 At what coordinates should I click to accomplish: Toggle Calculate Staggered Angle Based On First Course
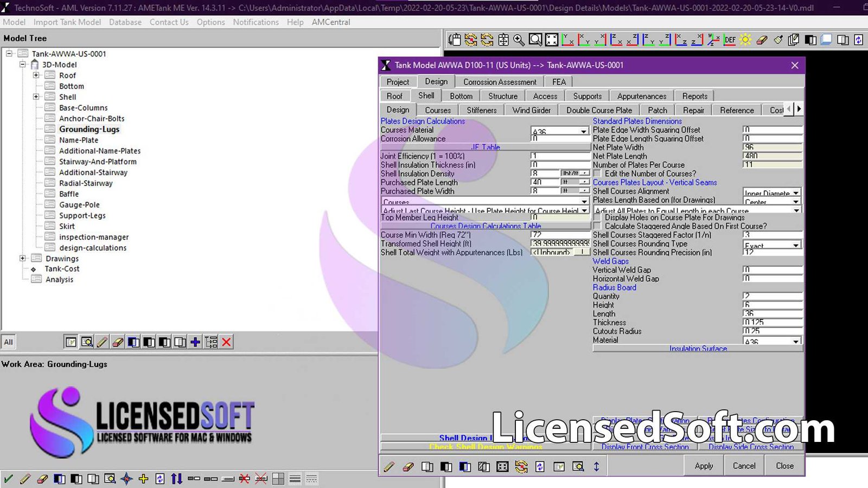click(x=597, y=226)
